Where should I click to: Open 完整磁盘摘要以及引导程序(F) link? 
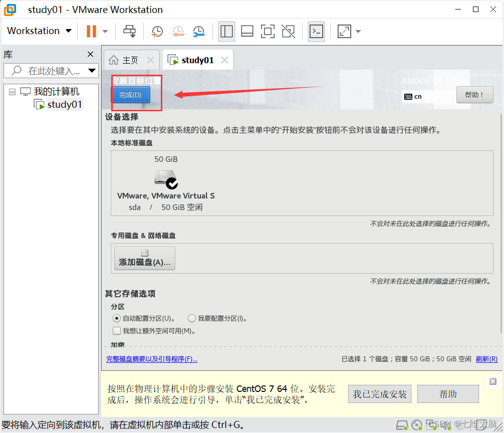[152, 359]
